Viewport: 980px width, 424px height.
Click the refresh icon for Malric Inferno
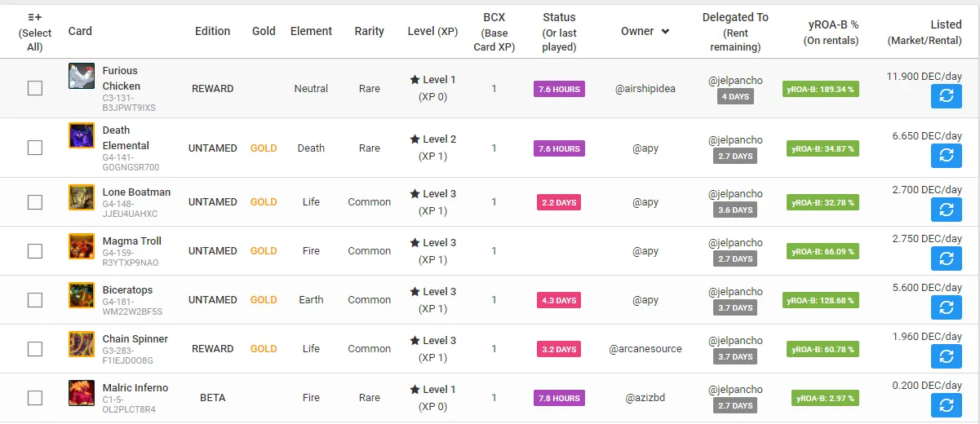(x=947, y=405)
